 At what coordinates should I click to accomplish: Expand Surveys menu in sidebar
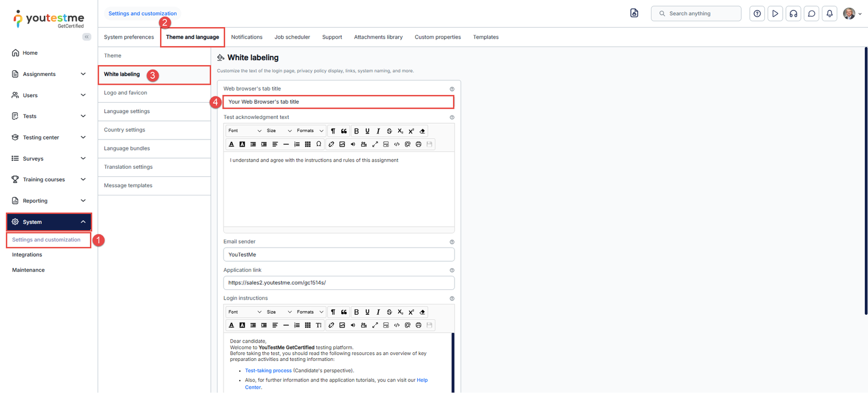click(49, 159)
